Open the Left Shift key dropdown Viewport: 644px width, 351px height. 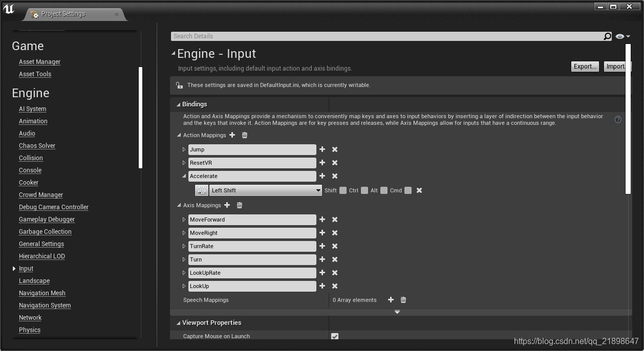[317, 190]
